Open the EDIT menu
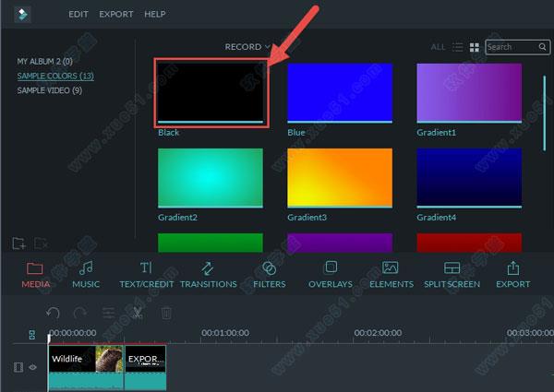 pyautogui.click(x=80, y=15)
